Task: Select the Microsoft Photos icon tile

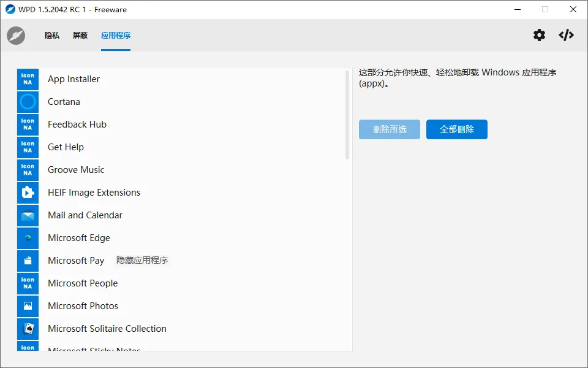Action: (28, 306)
